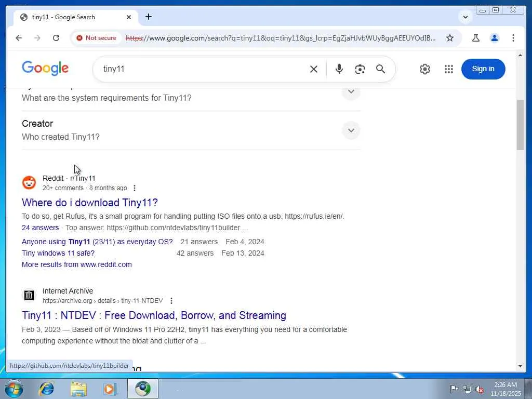Screen dimensions: 532x399
Task: Go back to the previous page
Action: 19,38
